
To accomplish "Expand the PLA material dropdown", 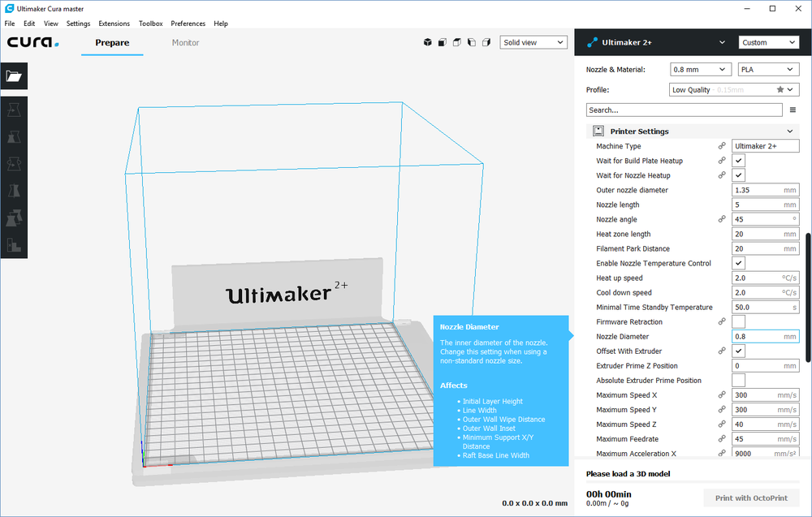I will pos(768,70).
